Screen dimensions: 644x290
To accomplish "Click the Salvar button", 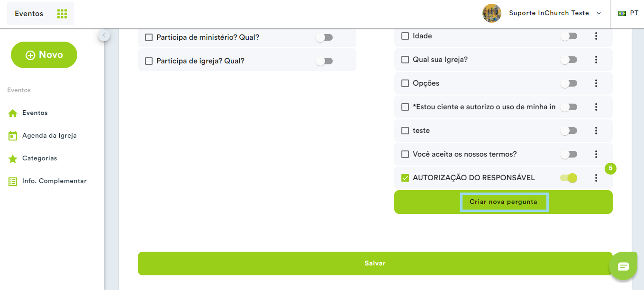I will tap(375, 264).
